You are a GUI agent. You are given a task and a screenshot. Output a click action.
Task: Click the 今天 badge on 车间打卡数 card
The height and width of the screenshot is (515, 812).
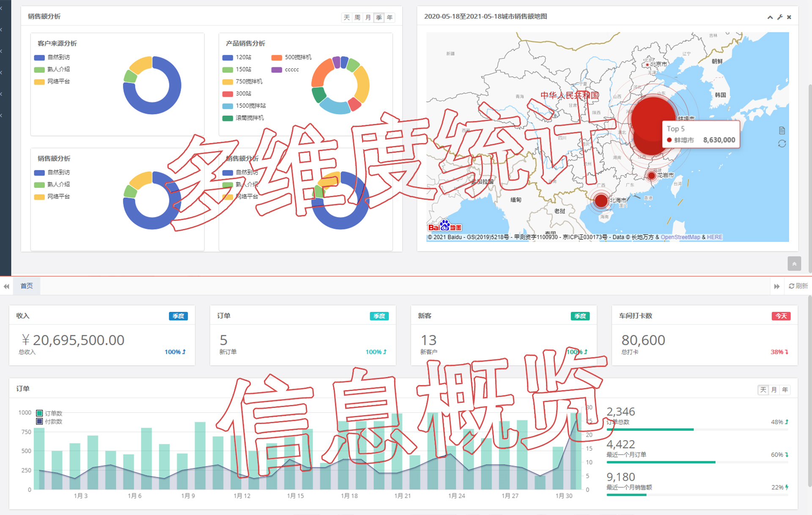point(781,316)
